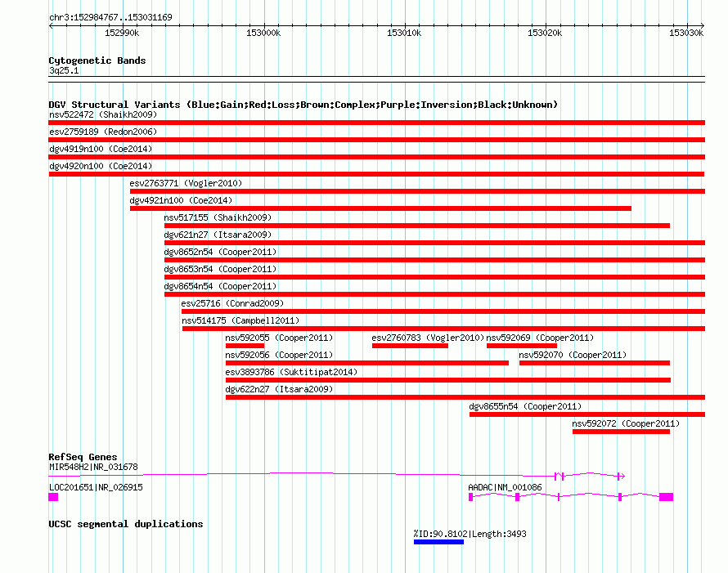
Task: Click the blue segmental duplication bar
Action: click(438, 542)
